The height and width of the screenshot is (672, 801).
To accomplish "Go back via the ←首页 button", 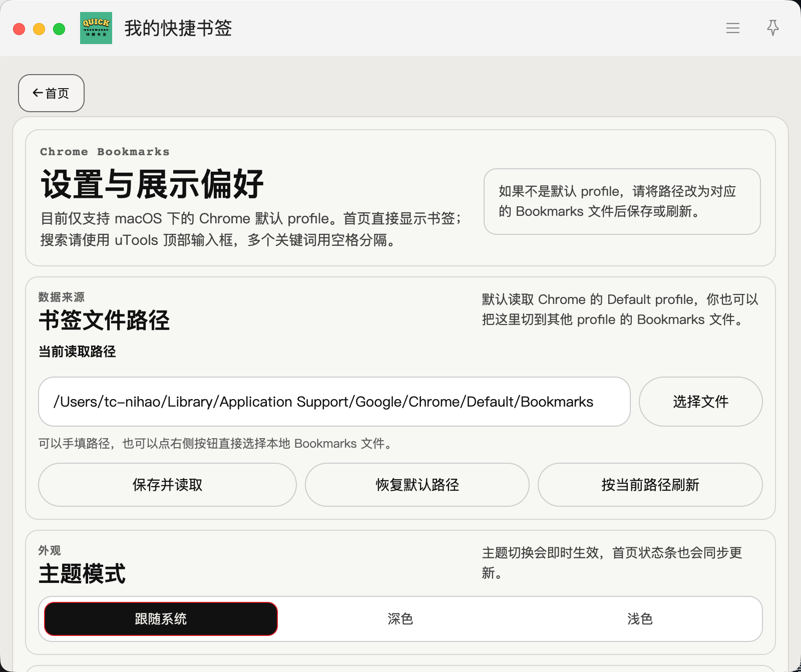I will [x=51, y=93].
